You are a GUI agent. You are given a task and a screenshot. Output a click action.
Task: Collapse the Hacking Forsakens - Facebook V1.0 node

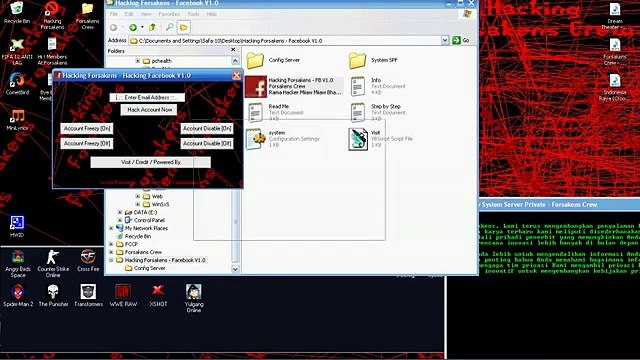[111, 260]
